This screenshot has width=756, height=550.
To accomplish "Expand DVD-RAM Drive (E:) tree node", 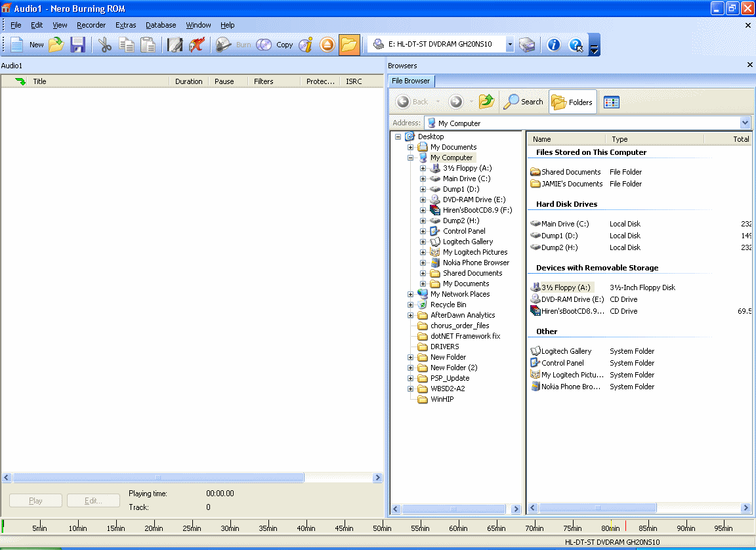I will [x=423, y=200].
